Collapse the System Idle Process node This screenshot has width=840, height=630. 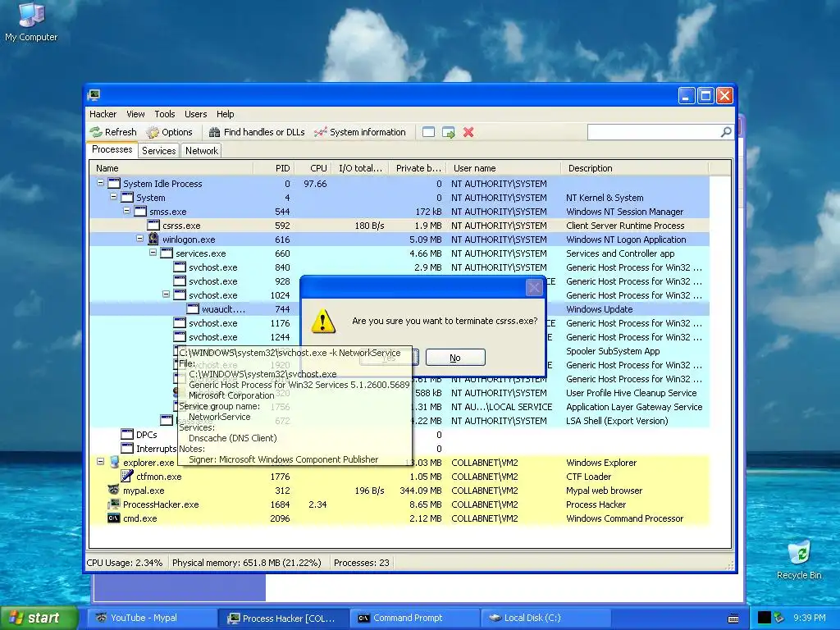click(100, 183)
